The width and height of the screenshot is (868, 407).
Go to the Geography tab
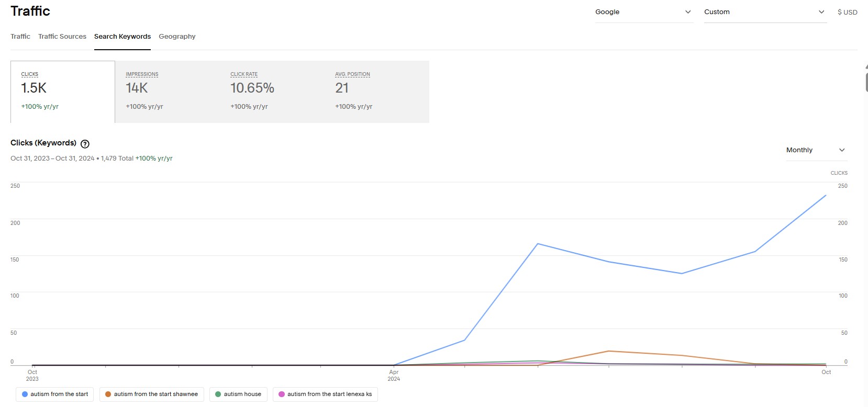click(177, 37)
